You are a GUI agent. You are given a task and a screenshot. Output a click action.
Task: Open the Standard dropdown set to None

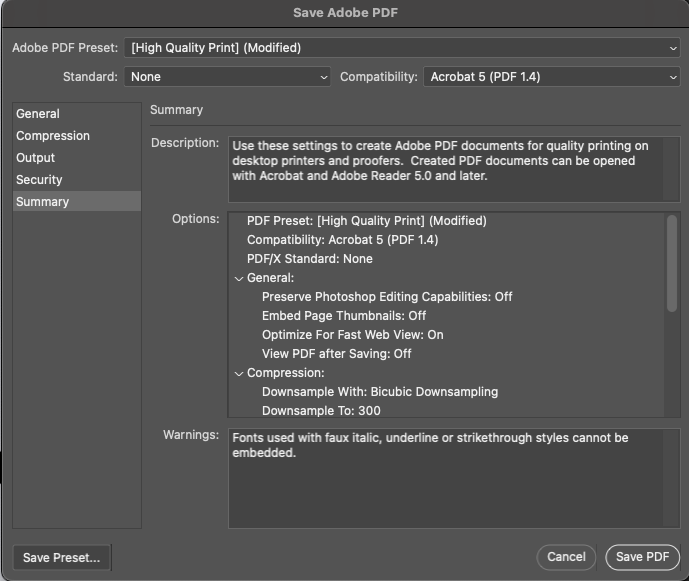click(228, 76)
